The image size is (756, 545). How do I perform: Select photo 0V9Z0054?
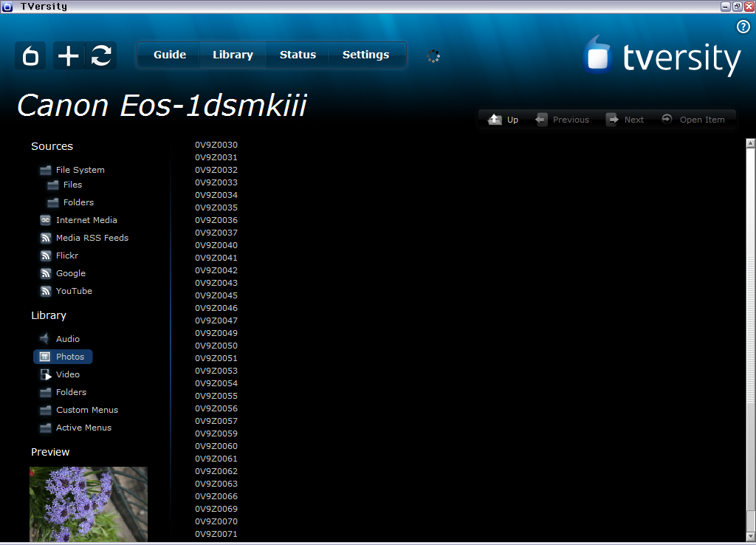coord(216,383)
